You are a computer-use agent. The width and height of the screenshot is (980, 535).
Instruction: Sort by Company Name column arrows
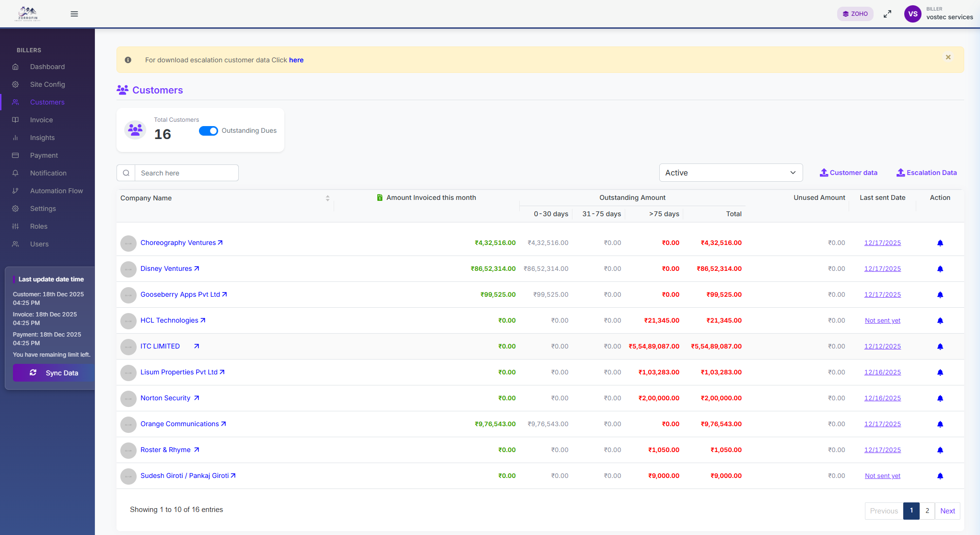click(327, 198)
